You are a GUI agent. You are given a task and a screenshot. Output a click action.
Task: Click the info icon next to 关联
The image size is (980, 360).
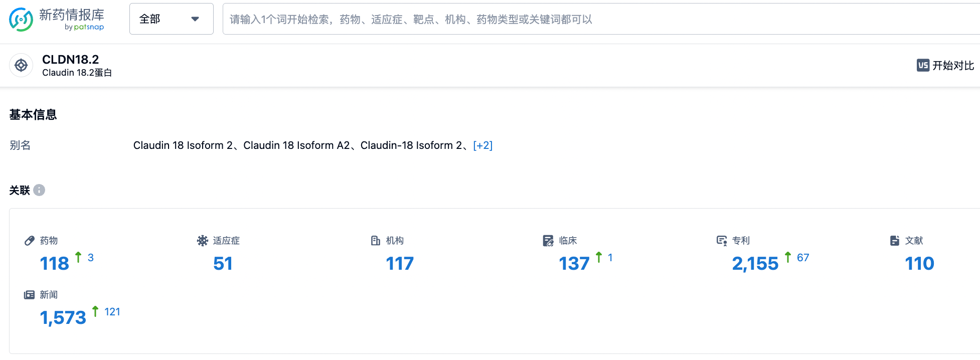click(39, 190)
